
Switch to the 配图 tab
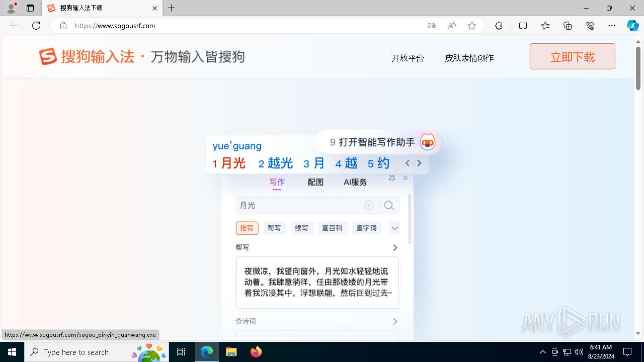[x=315, y=183]
